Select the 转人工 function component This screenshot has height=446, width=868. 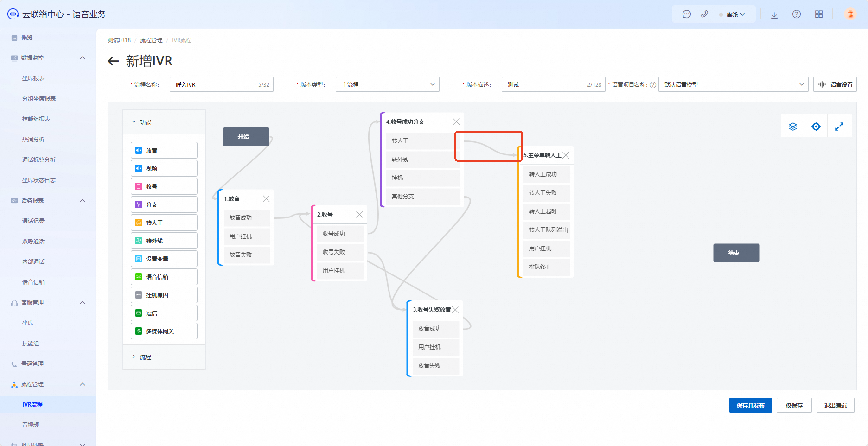coord(164,223)
